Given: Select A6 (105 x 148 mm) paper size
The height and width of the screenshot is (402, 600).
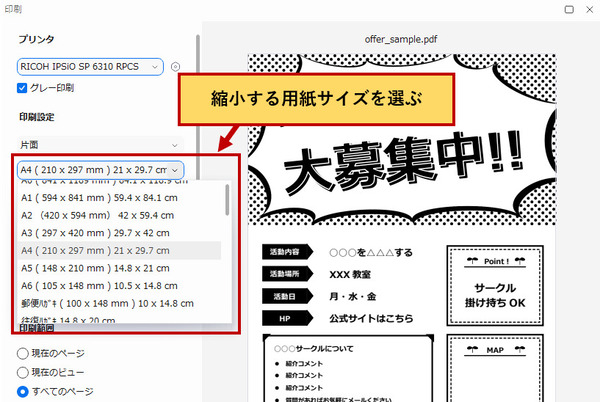Looking at the screenshot, I should 119,286.
